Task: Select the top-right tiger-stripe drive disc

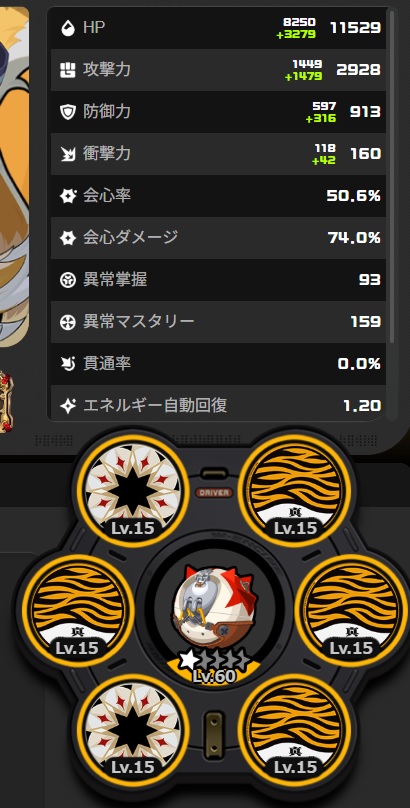Action: click(296, 490)
